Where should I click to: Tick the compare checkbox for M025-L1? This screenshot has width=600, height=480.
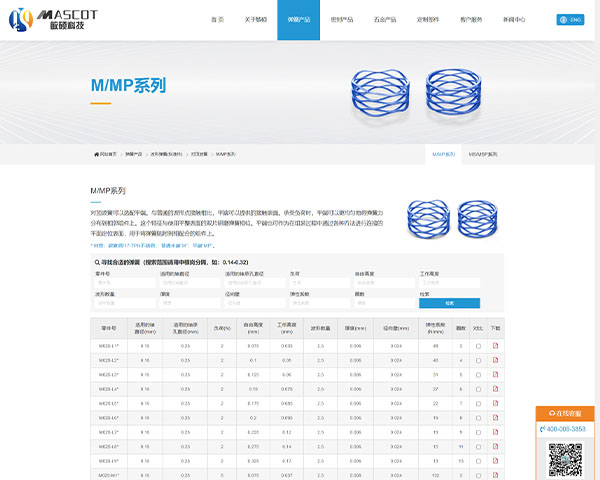[x=478, y=346]
